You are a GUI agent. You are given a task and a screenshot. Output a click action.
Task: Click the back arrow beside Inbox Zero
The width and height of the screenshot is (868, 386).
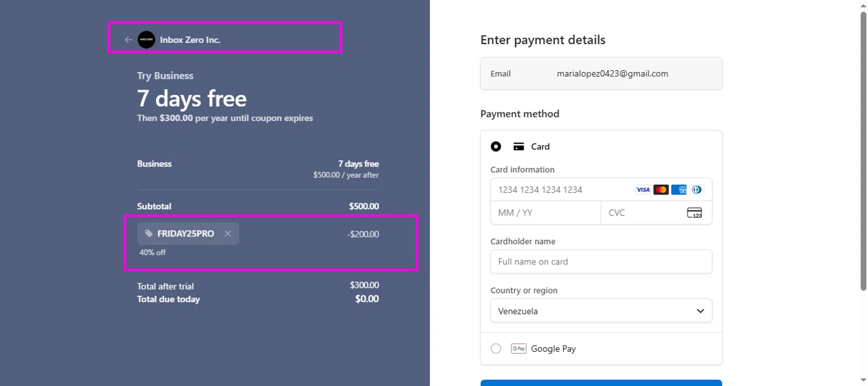tap(128, 40)
